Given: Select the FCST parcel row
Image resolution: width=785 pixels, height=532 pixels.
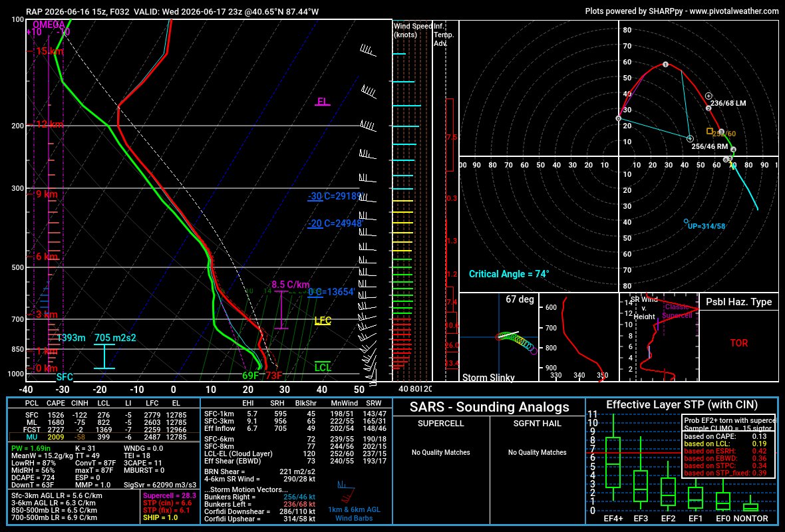Looking at the screenshot, I should click(106, 430).
